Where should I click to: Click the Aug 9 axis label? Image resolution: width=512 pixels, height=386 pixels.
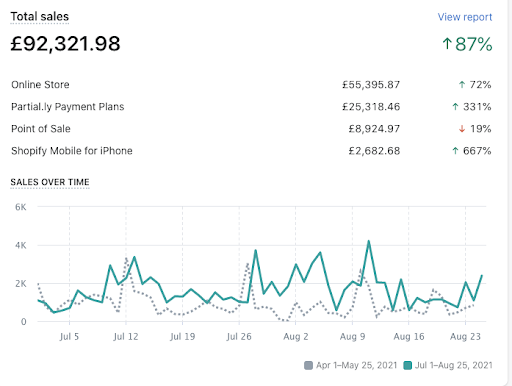[352, 337]
